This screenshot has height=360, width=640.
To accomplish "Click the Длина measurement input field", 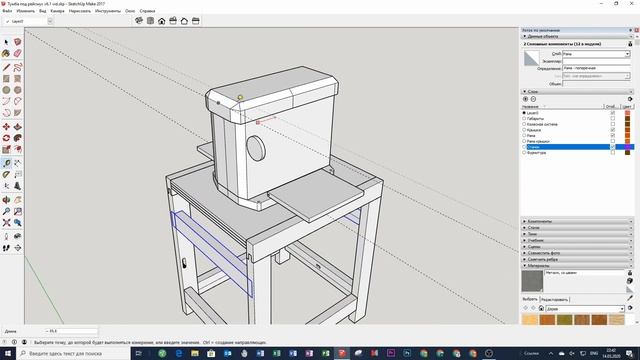I will (x=71, y=331).
